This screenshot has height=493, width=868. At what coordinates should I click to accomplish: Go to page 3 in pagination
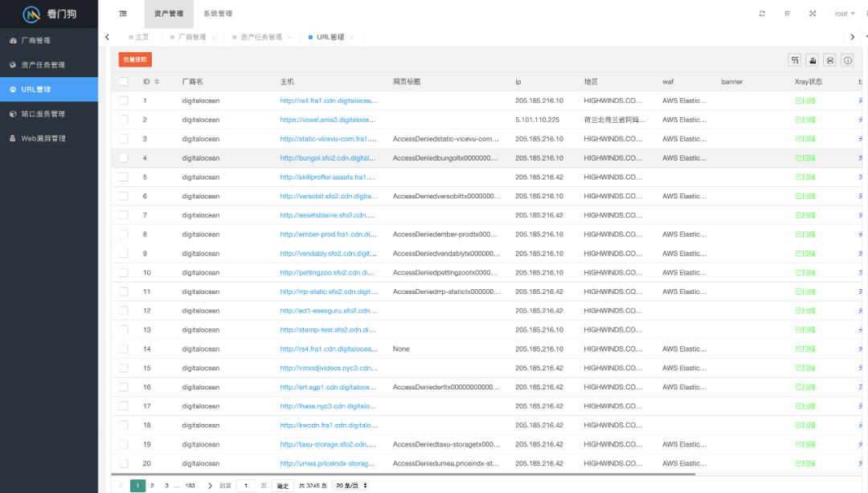tap(166, 486)
